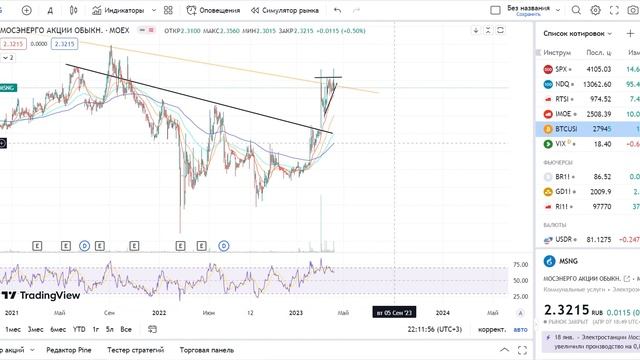The width and height of the screenshot is (640, 360).
Task: Open the indicator templates grid icon
Action: click(x=168, y=10)
